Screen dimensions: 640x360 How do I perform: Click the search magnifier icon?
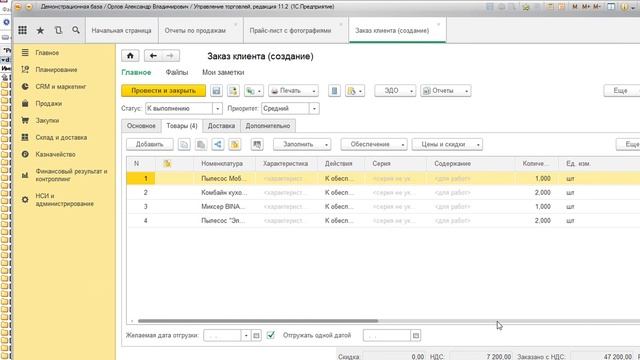click(x=76, y=30)
